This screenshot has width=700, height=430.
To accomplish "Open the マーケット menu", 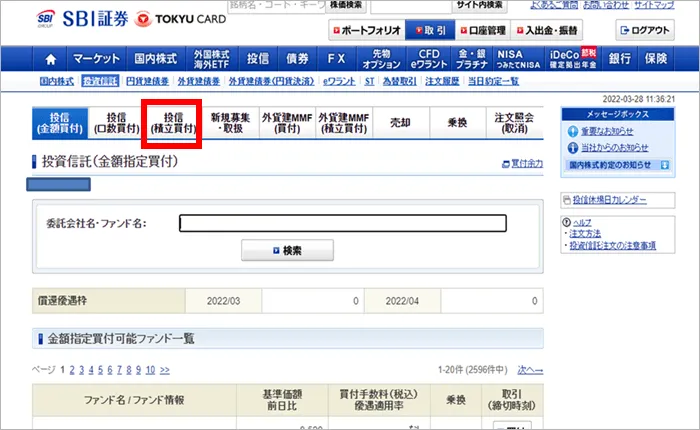I will click(96, 59).
